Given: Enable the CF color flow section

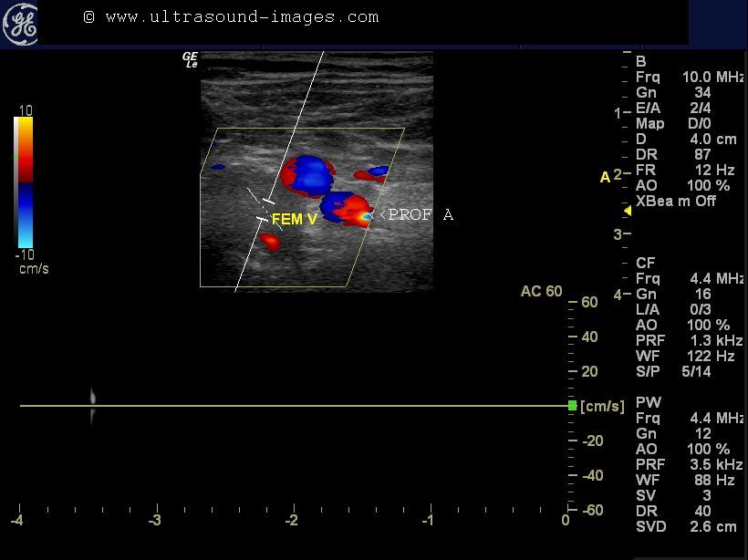Looking at the screenshot, I should point(646,263).
